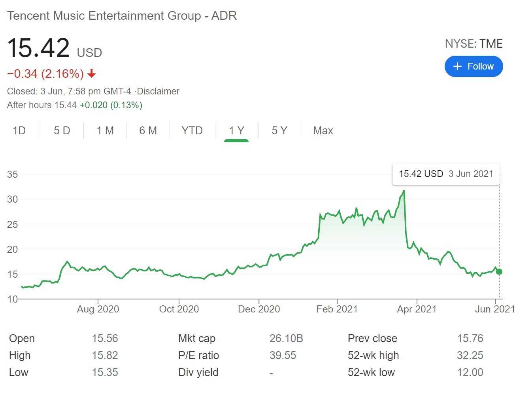Image resolution: width=532 pixels, height=397 pixels.
Task: Switch to the 5Y time range
Action: pos(279,130)
